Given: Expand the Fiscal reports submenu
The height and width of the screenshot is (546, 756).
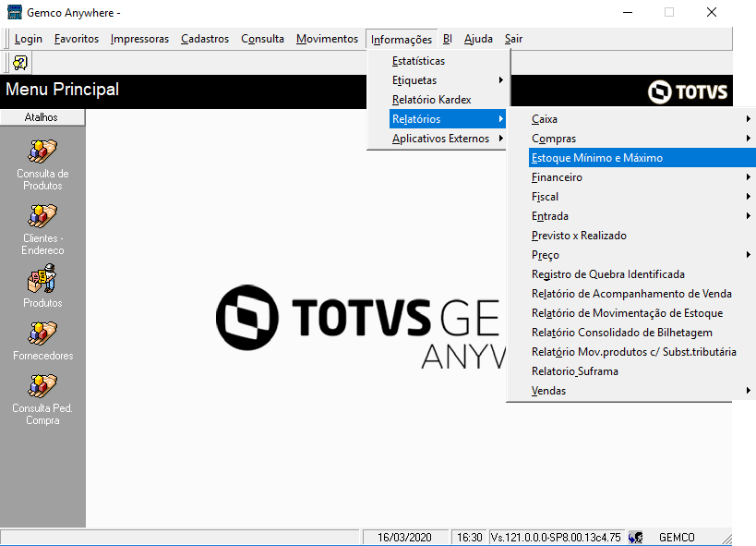Looking at the screenshot, I should (x=642, y=197).
